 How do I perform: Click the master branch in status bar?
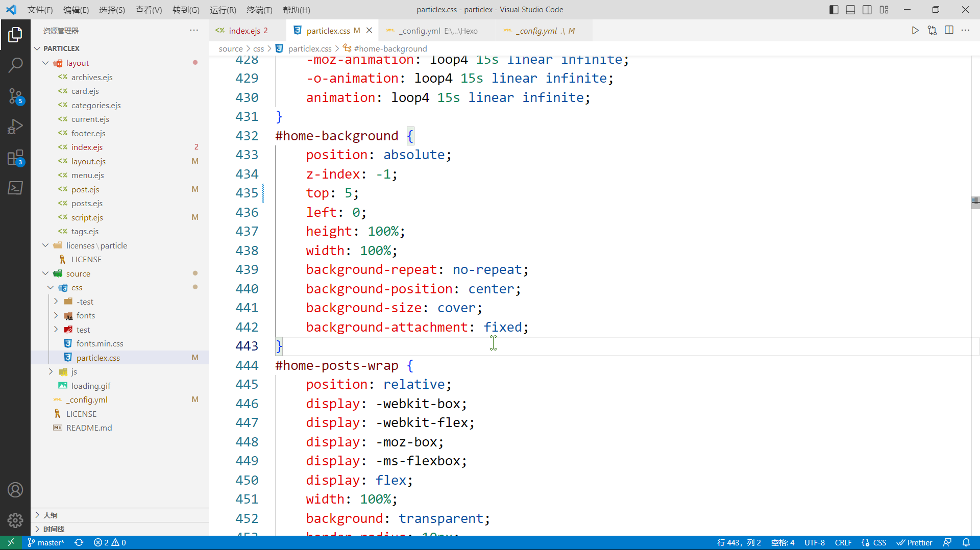pyautogui.click(x=46, y=542)
